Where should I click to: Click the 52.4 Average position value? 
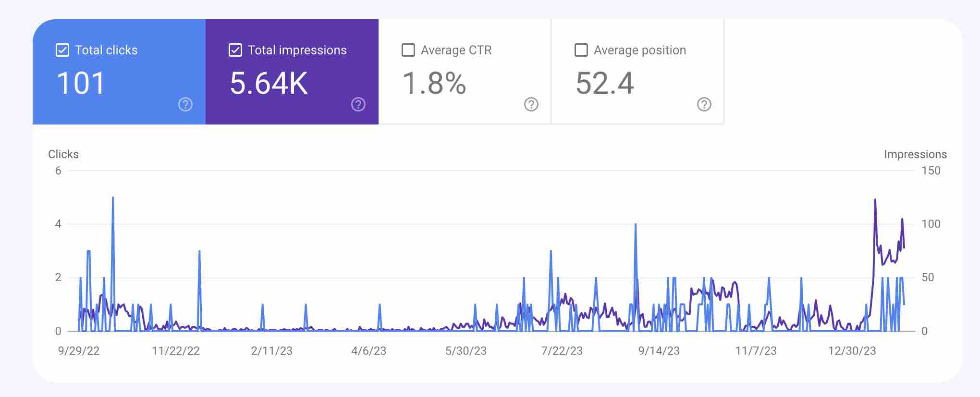coord(605,83)
